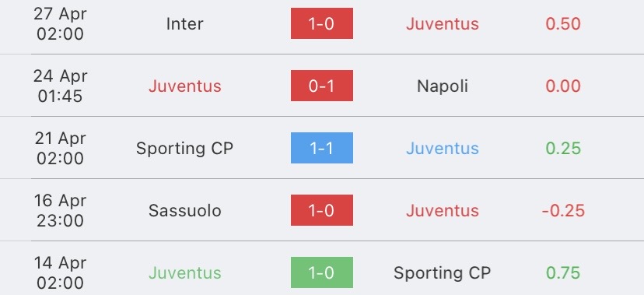
Task: Open the Napoli team link
Action: point(443,86)
